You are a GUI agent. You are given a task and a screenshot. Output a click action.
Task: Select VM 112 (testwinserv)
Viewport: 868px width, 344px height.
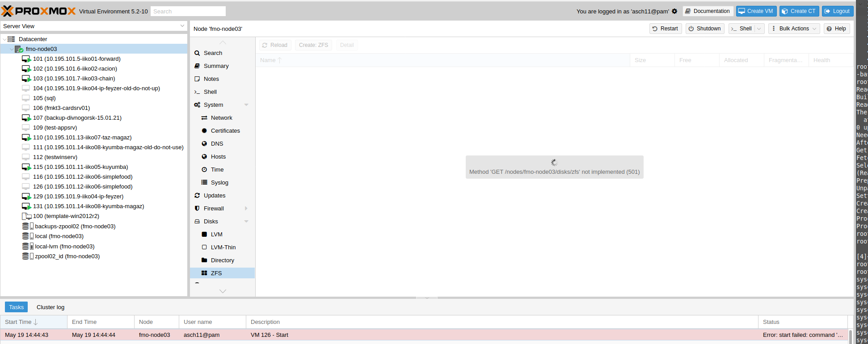94,157
